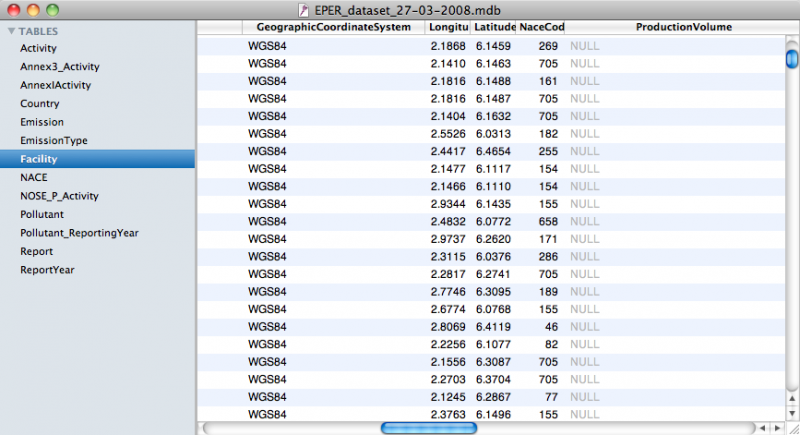Click the document icon in the title bar
The image size is (800, 435).
[x=319, y=9]
